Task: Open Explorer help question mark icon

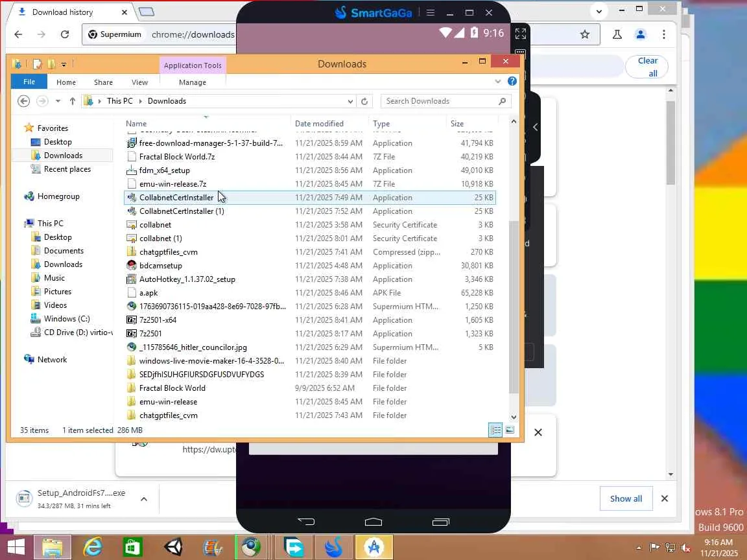Action: (512, 82)
